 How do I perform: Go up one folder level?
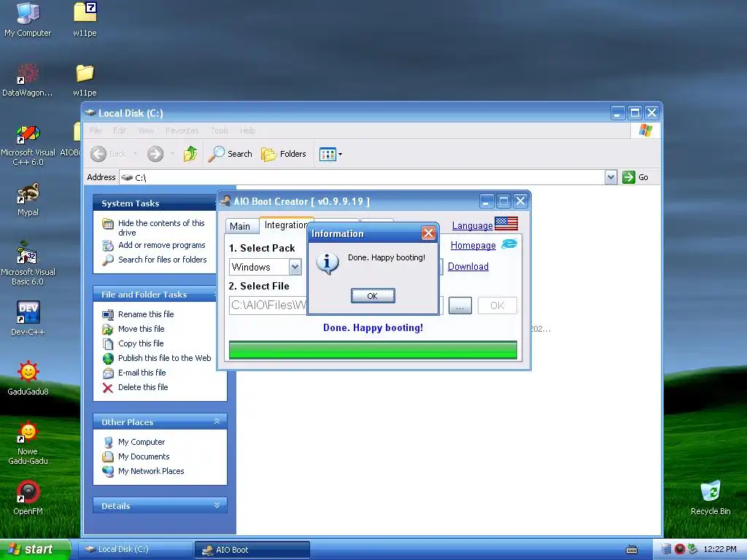coord(190,154)
